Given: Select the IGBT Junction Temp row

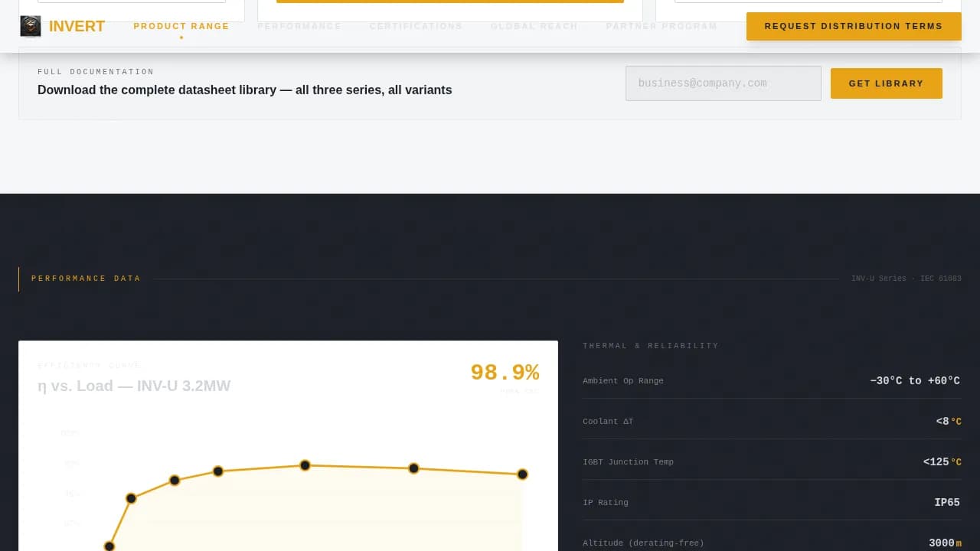Looking at the screenshot, I should (x=771, y=461).
